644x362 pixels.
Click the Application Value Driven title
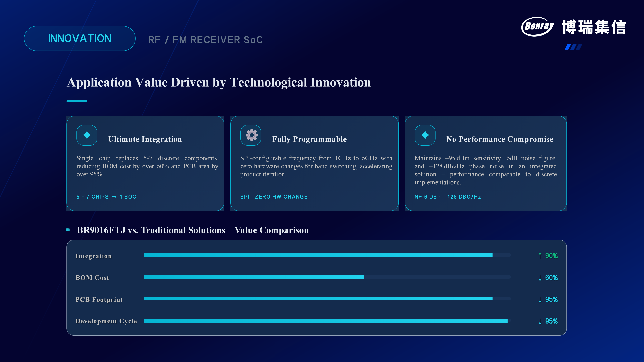click(x=219, y=82)
